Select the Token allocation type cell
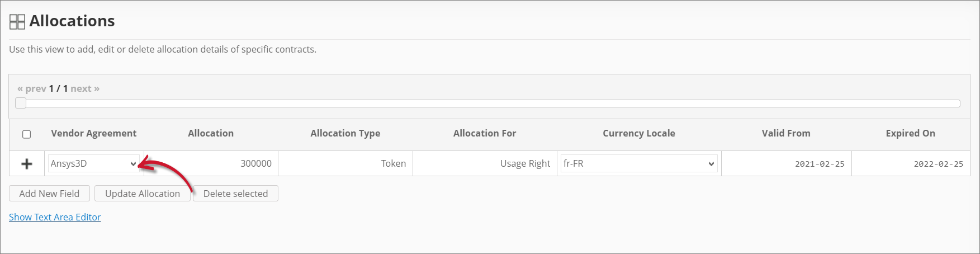980x254 pixels. tap(345, 164)
